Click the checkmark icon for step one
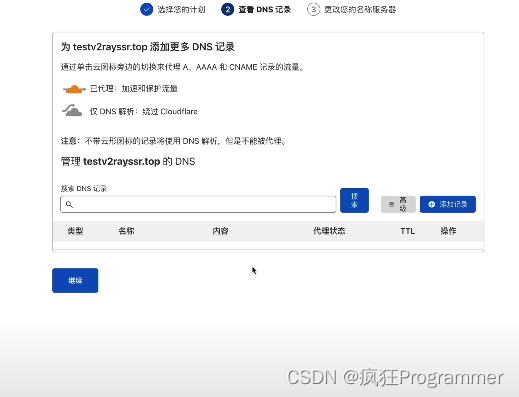The image size is (519, 397). (146, 9)
